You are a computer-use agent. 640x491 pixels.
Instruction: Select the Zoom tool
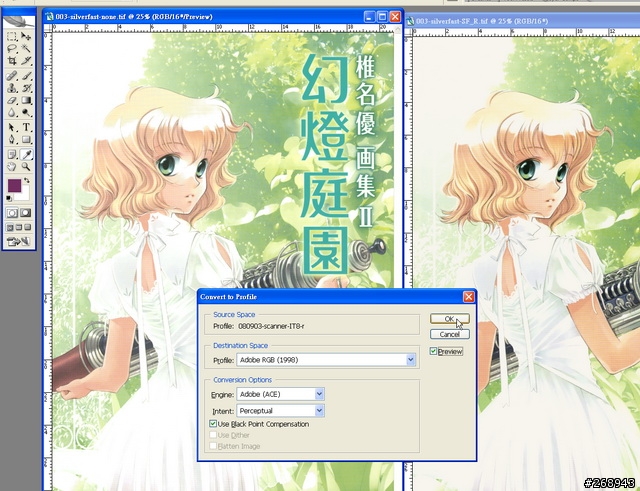pyautogui.click(x=26, y=167)
